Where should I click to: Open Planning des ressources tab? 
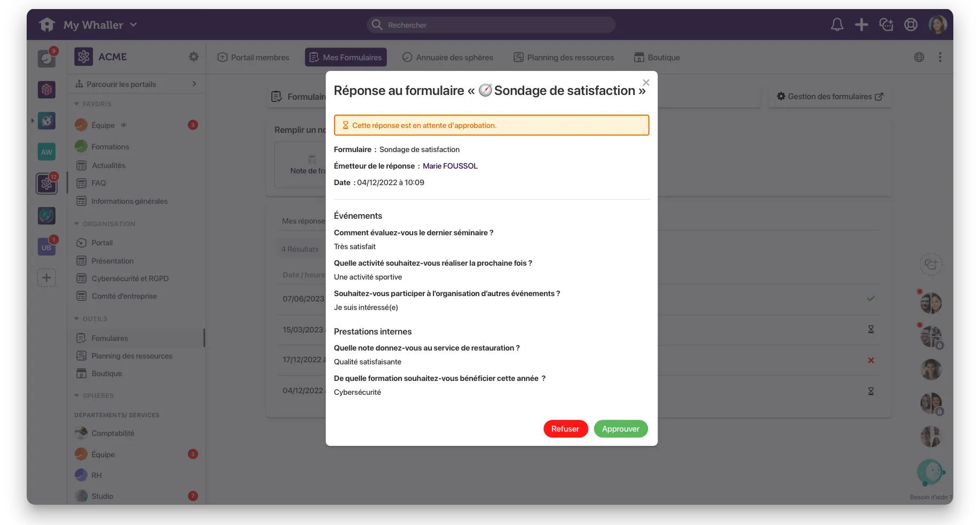click(x=564, y=57)
